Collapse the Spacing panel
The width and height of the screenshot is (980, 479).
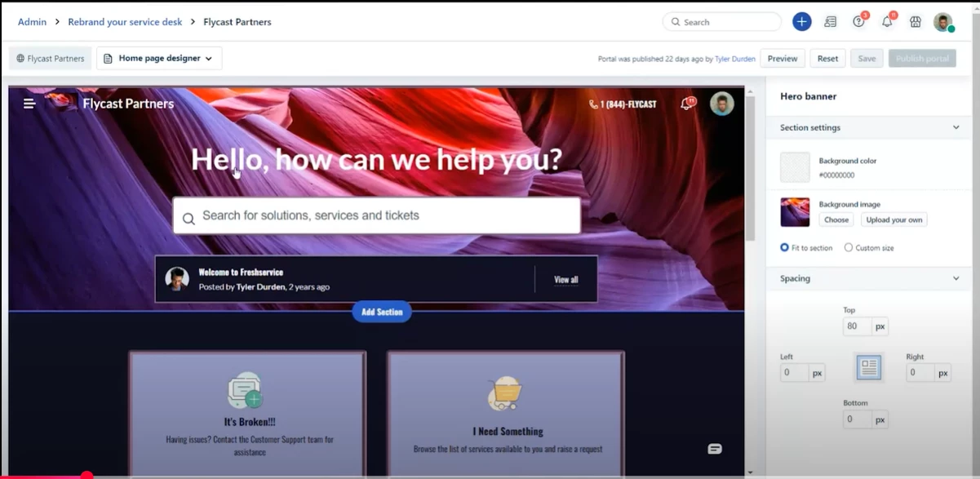[x=956, y=278]
